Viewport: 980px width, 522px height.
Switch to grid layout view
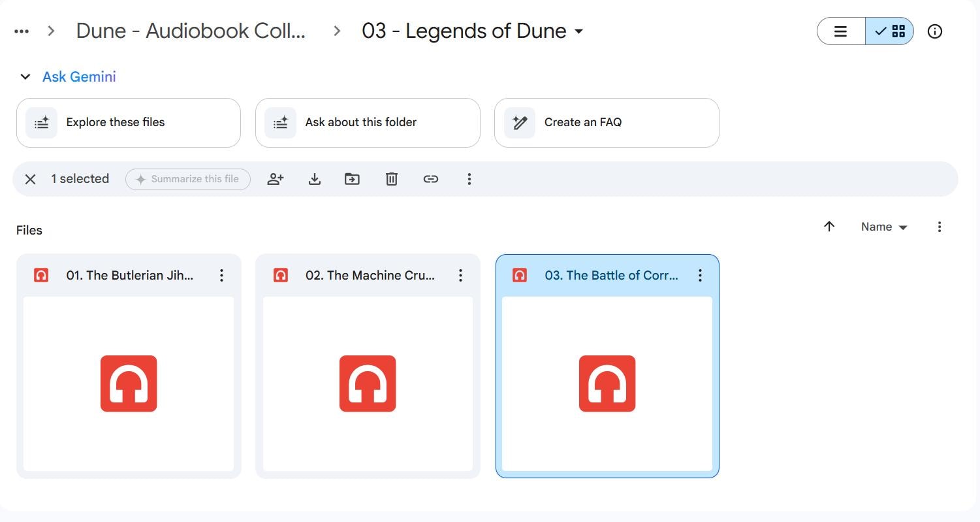pyautogui.click(x=889, y=31)
